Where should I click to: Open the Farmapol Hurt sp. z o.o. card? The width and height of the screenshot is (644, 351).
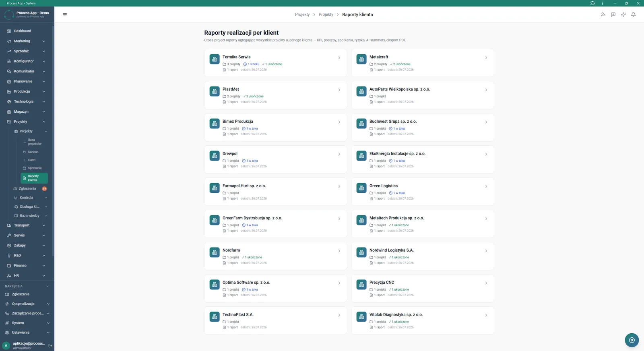[x=275, y=192]
